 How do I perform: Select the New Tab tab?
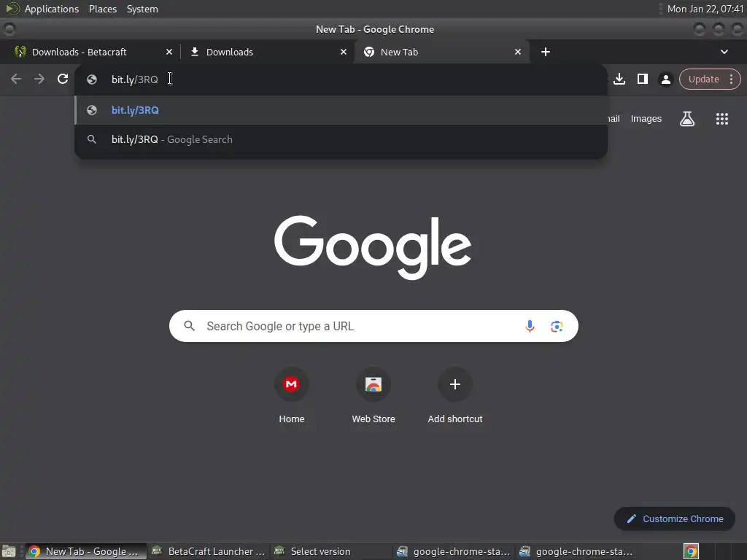[441, 52]
